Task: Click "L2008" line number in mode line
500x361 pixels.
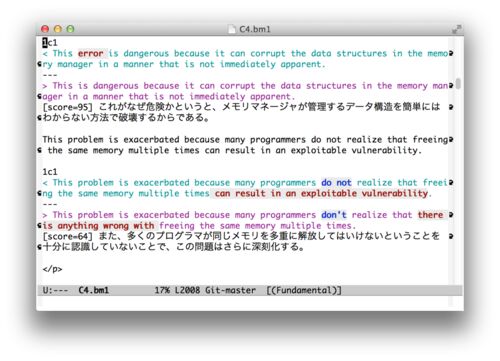Action: coord(187,290)
